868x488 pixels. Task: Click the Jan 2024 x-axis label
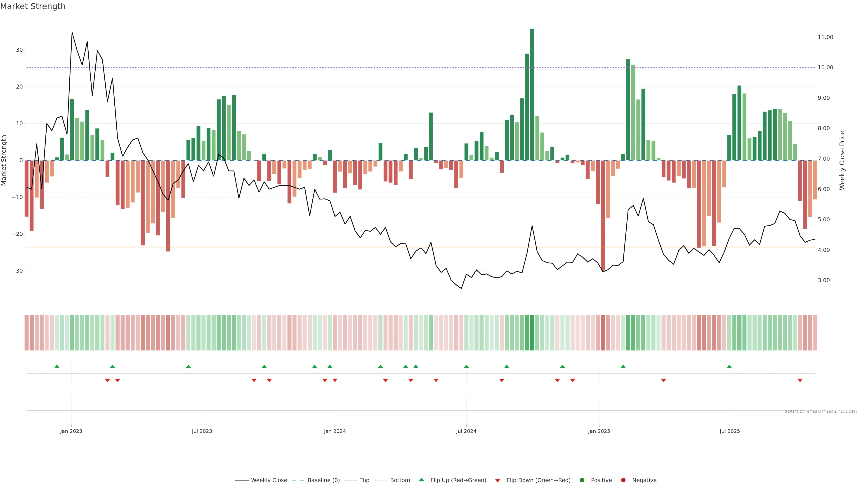pyautogui.click(x=335, y=431)
